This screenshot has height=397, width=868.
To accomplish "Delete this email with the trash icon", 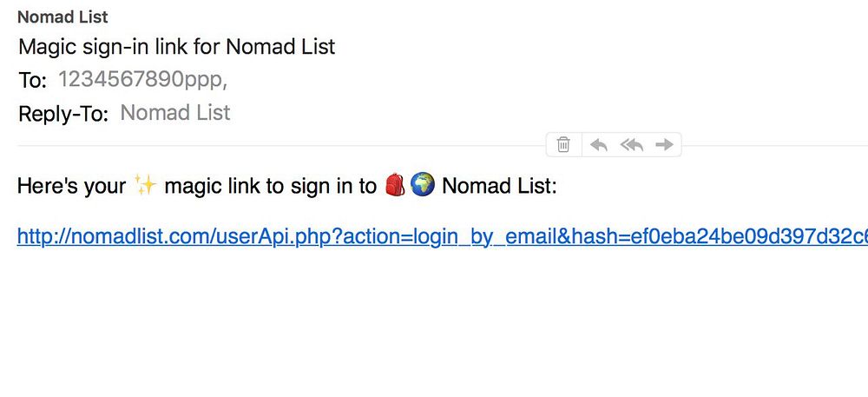I will tap(563, 144).
